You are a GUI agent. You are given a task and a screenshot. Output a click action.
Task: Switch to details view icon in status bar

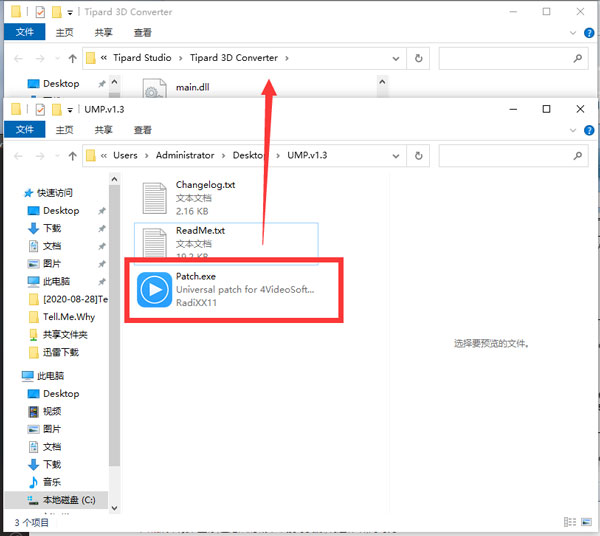click(570, 522)
